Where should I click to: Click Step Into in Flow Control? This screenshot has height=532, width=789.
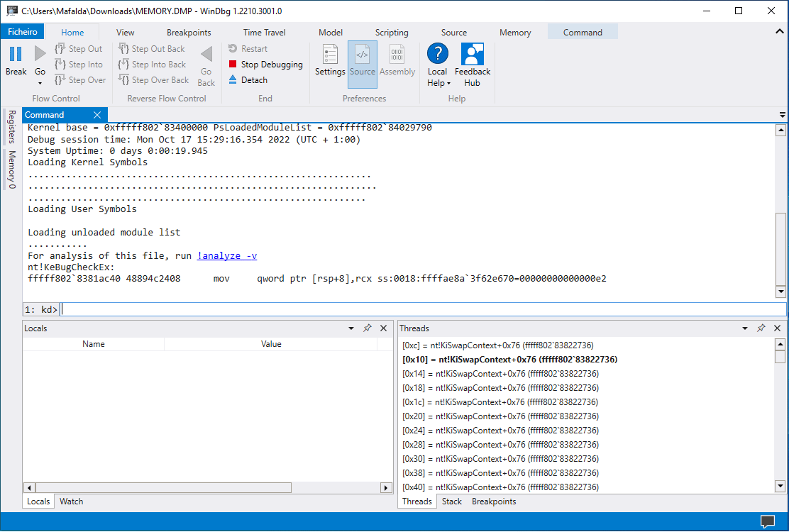pos(79,65)
